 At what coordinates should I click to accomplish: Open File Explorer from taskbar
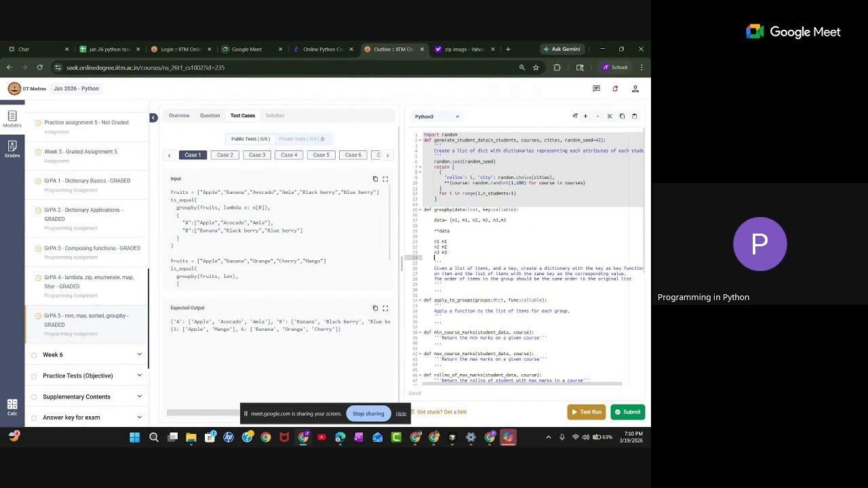click(191, 437)
